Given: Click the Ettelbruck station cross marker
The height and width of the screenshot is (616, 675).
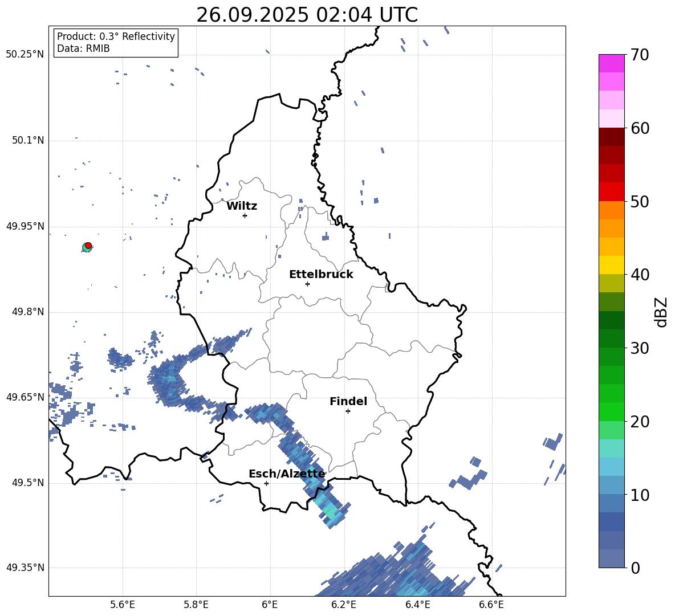Looking at the screenshot, I should 307,284.
